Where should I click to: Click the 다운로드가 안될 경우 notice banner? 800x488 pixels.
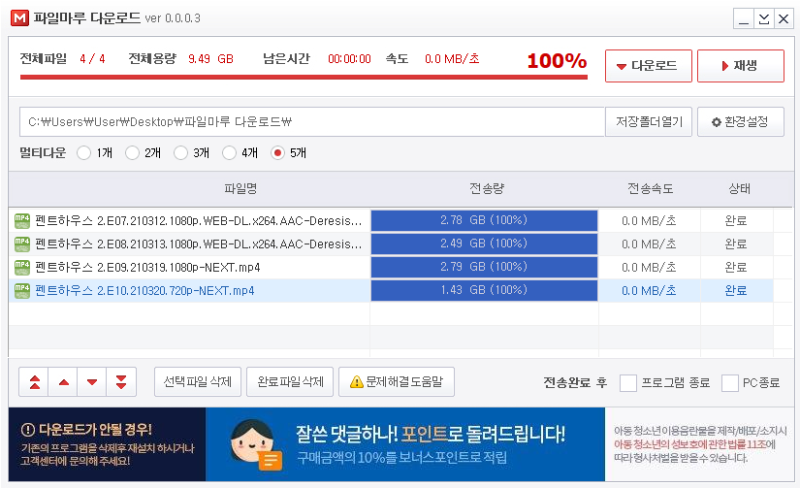tap(107, 444)
